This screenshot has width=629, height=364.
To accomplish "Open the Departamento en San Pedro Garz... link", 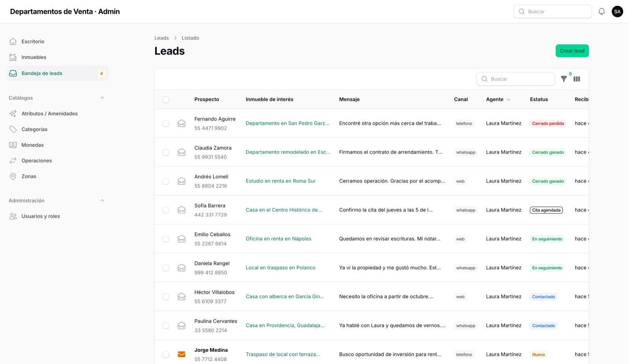I will click(287, 123).
